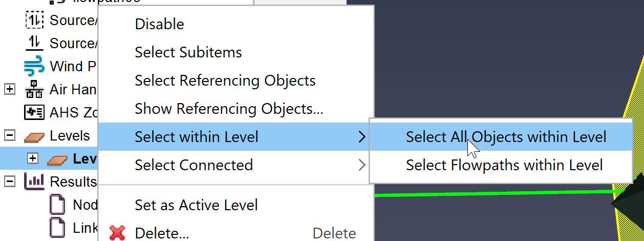Click the Wind Pressure icon in tree
Screen dimensions: 644x241
34,67
